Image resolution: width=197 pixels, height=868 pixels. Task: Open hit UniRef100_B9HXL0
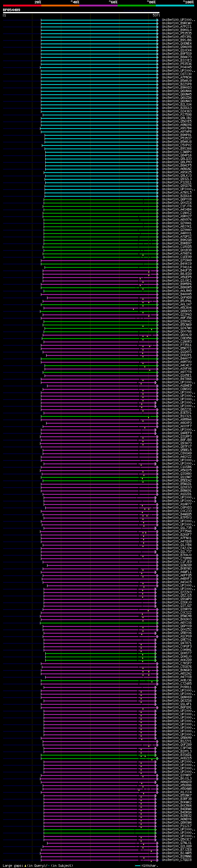pos(176,30)
